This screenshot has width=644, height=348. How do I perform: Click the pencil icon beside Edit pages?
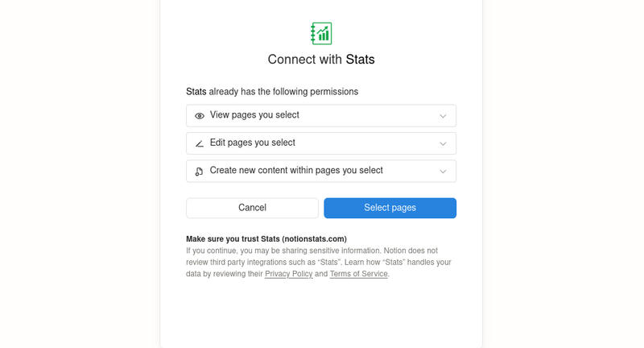[200, 143]
